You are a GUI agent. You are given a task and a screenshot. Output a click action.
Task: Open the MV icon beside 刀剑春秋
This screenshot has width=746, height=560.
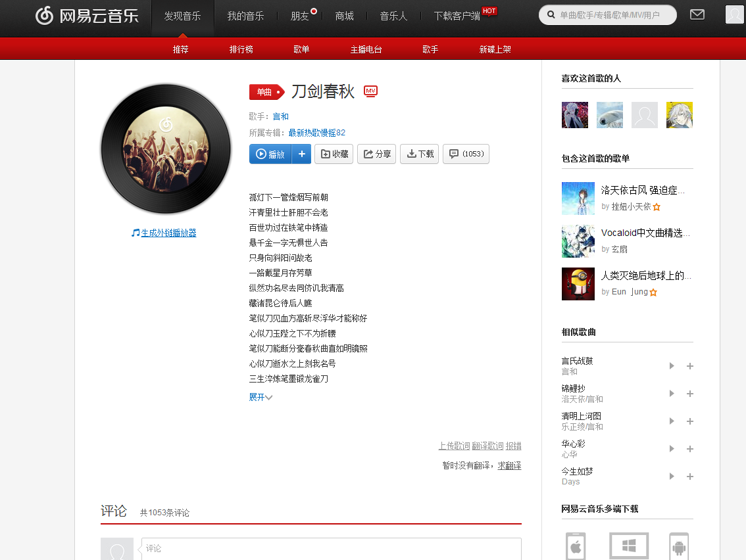point(370,91)
